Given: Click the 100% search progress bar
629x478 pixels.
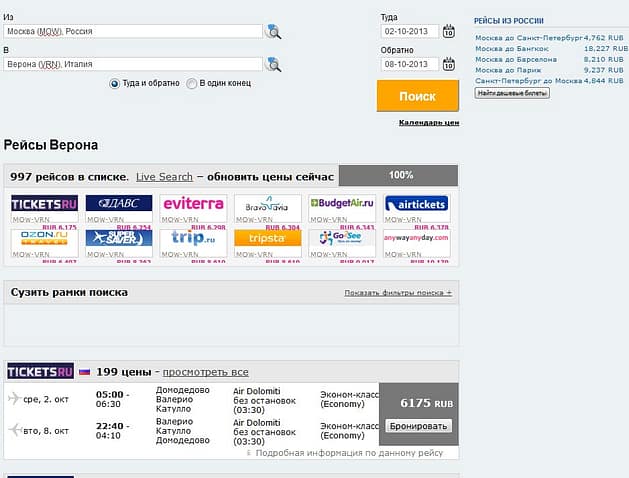Looking at the screenshot, I should pos(399,175).
